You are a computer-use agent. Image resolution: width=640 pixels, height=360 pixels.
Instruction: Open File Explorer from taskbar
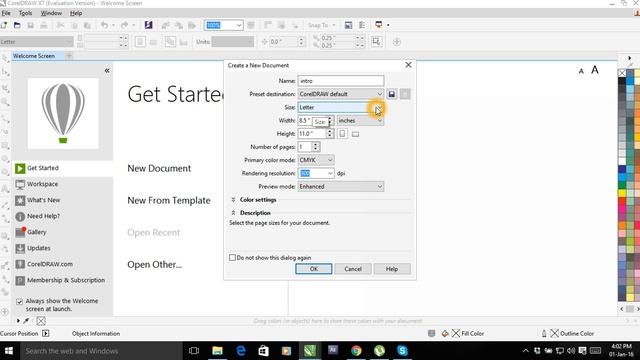[217, 351]
